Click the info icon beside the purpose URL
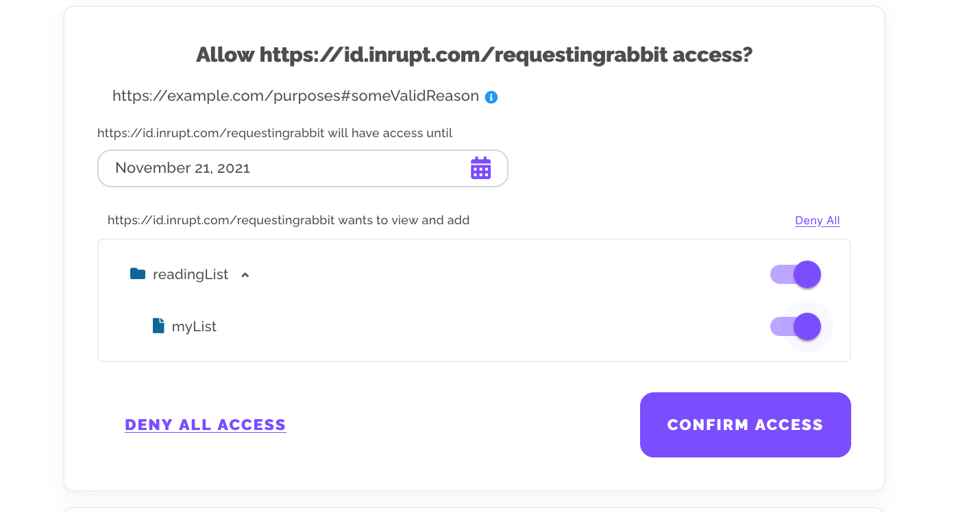This screenshot has width=980, height=513. pos(491,97)
